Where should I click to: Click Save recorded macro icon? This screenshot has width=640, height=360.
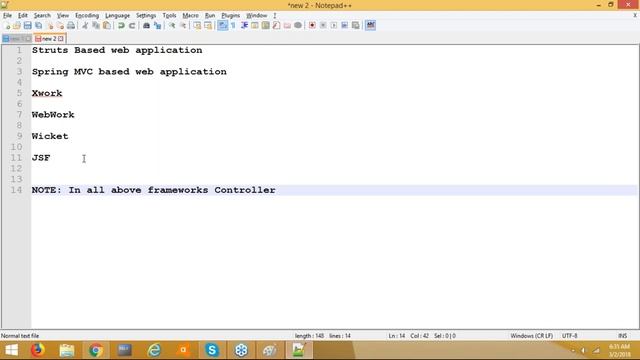356,25
